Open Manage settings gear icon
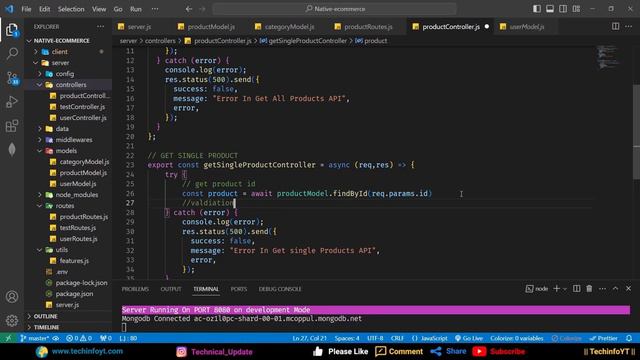640x360 pixels. (12, 320)
